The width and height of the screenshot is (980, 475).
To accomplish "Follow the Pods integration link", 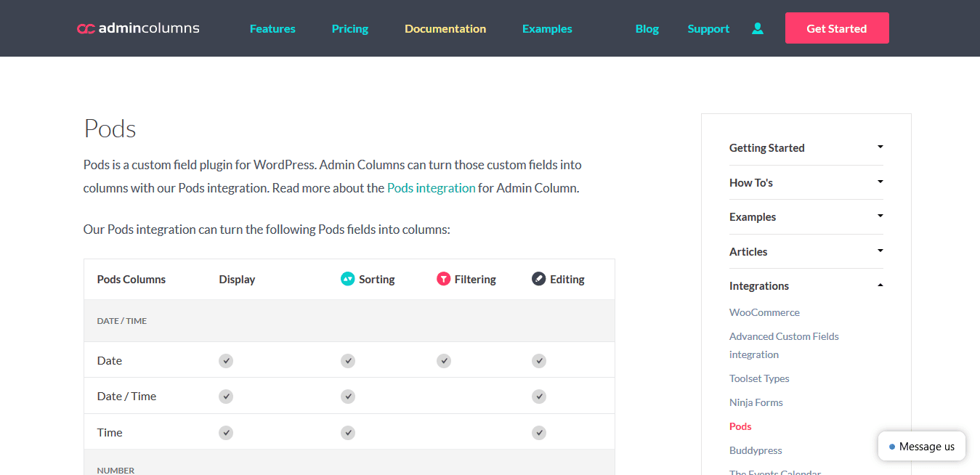I will pos(432,187).
